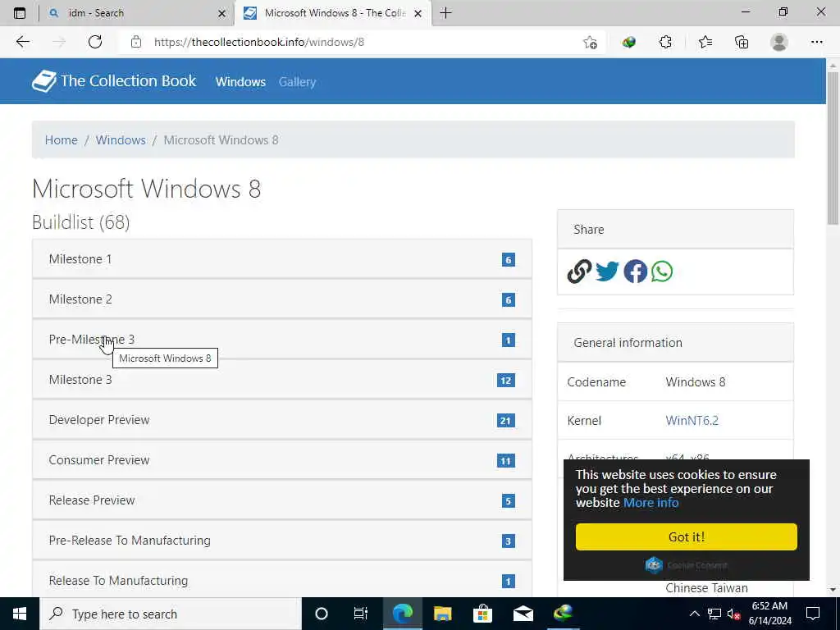Accept cookies with Got it! button
This screenshot has width=840, height=630.
[x=687, y=536]
